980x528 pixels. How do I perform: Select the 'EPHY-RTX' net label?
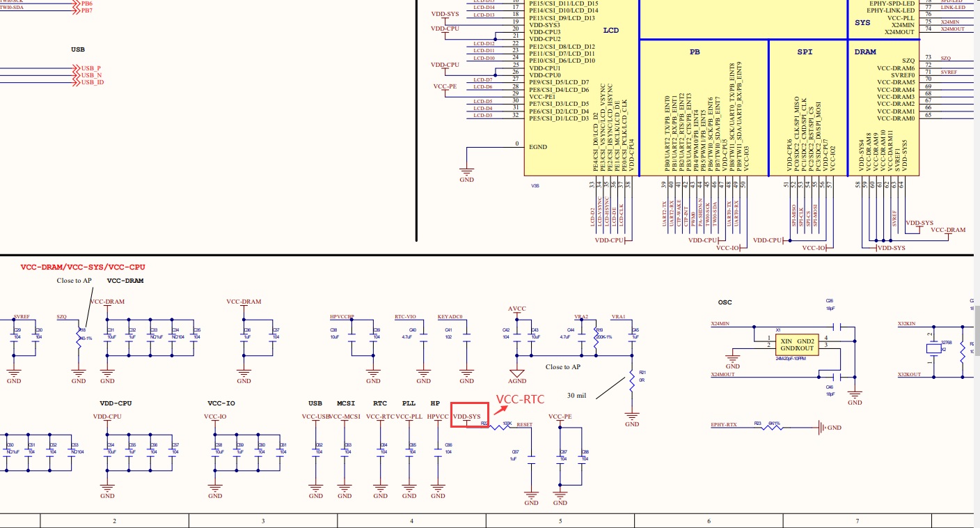pyautogui.click(x=723, y=424)
